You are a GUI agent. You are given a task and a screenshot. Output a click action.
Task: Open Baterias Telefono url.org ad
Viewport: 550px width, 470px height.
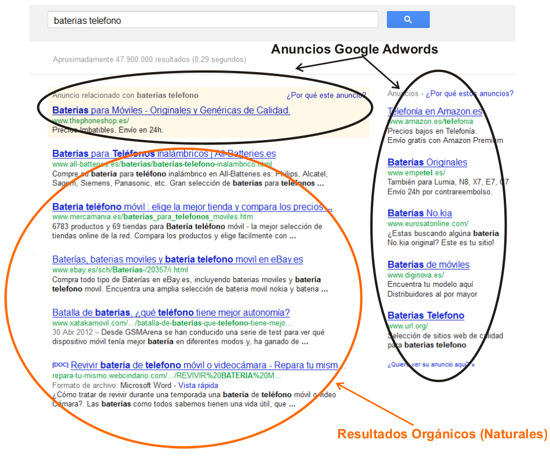(x=426, y=315)
